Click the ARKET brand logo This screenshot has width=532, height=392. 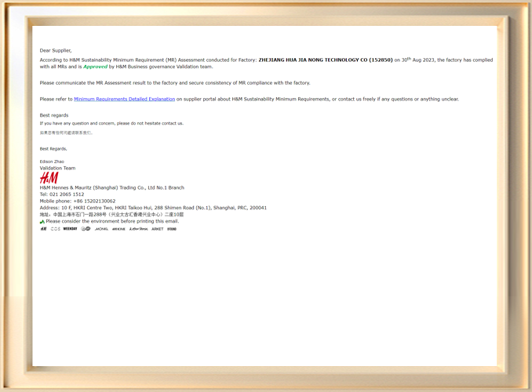(158, 229)
